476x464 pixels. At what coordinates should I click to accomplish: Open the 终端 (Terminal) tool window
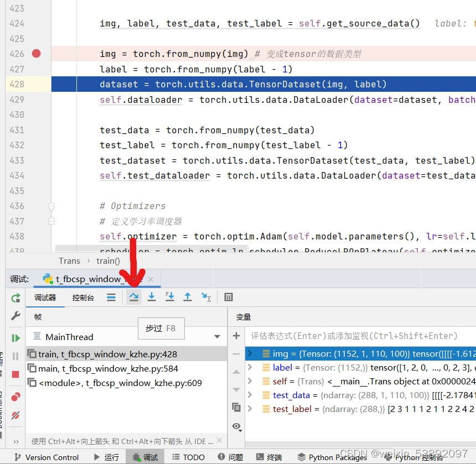pos(269,457)
